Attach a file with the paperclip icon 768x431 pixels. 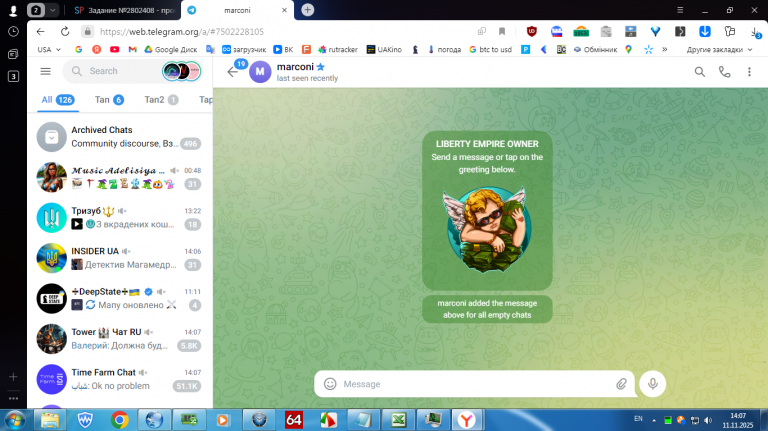click(x=621, y=384)
